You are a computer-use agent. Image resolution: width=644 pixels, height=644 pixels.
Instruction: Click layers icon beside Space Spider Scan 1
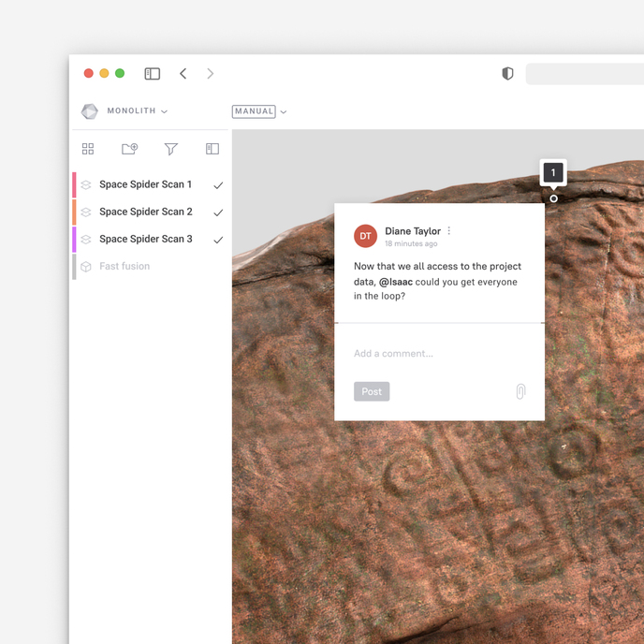[x=86, y=185]
